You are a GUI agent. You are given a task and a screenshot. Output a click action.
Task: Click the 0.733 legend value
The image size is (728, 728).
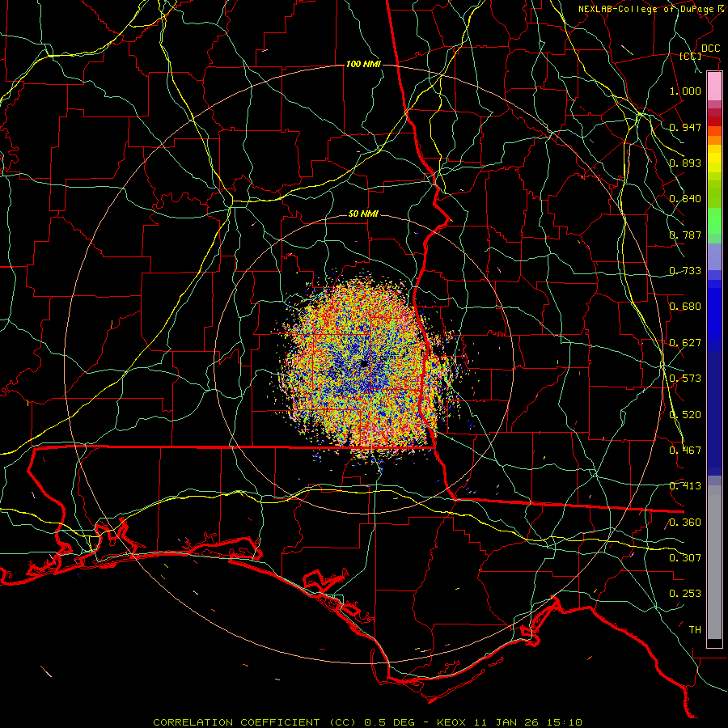click(685, 271)
